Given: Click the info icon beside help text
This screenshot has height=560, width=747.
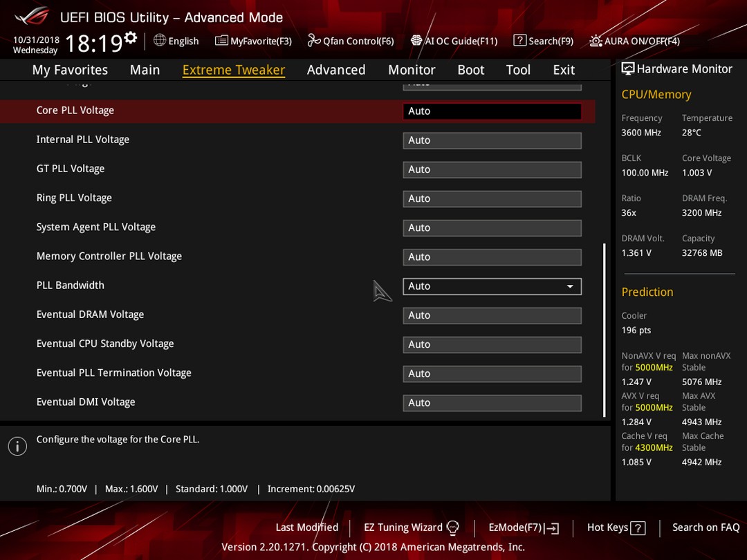Looking at the screenshot, I should [17, 446].
